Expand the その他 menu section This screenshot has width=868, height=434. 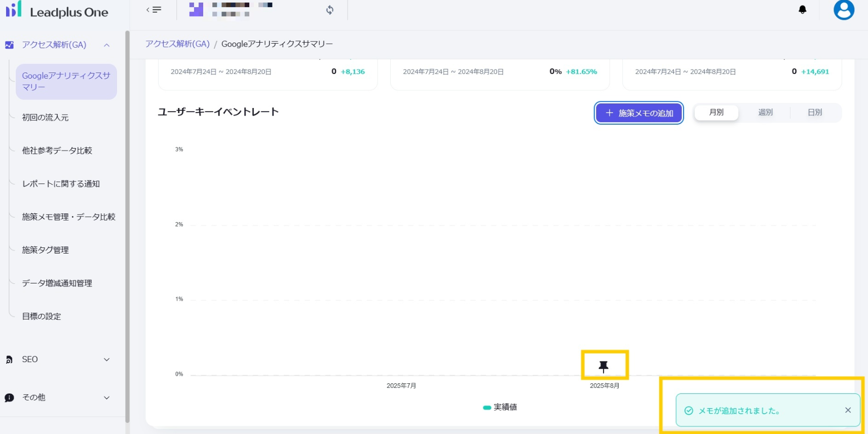(106, 397)
